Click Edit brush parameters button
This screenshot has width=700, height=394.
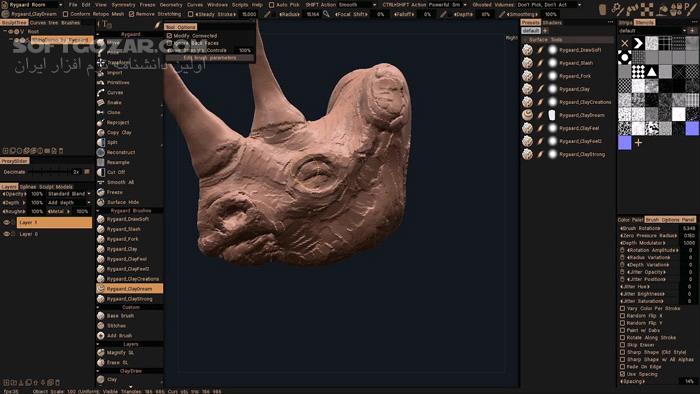(209, 58)
